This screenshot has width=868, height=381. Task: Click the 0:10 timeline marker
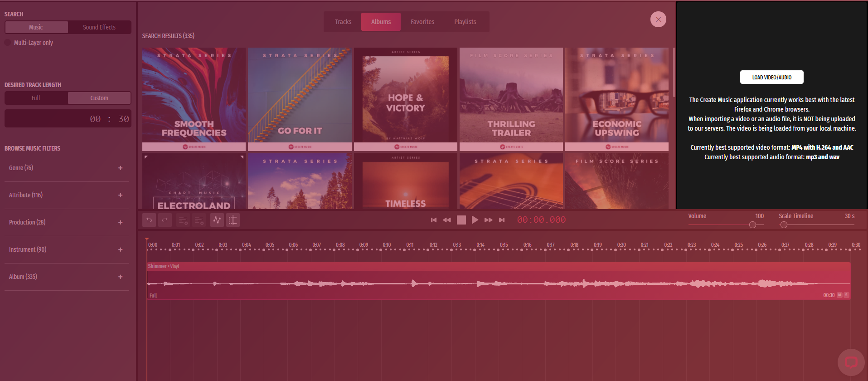coord(387,245)
